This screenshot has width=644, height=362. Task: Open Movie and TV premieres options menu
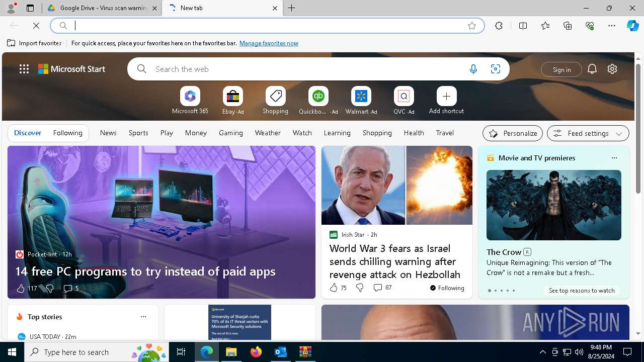(614, 158)
